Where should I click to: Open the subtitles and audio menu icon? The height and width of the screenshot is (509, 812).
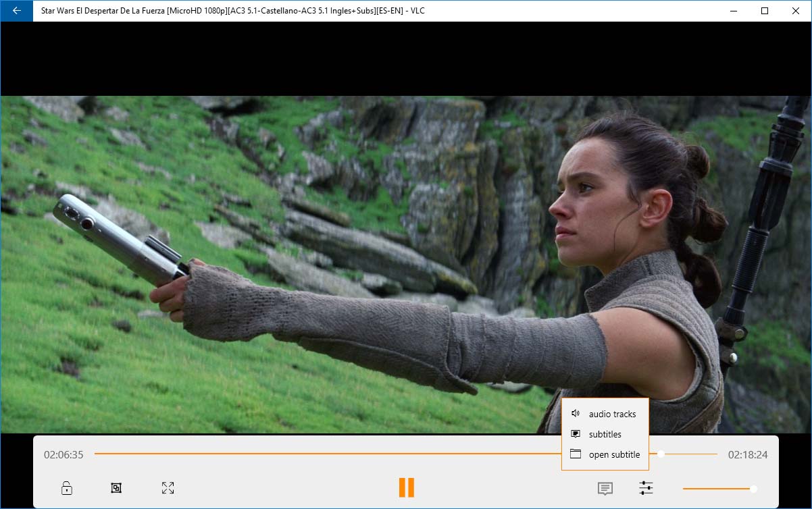605,488
